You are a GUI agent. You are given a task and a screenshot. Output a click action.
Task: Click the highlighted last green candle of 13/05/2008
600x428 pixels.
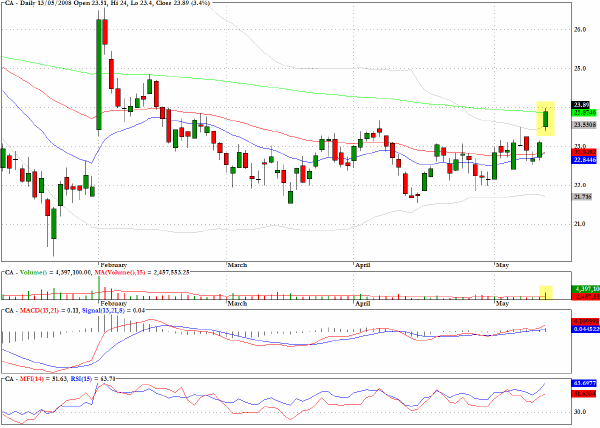[546, 119]
